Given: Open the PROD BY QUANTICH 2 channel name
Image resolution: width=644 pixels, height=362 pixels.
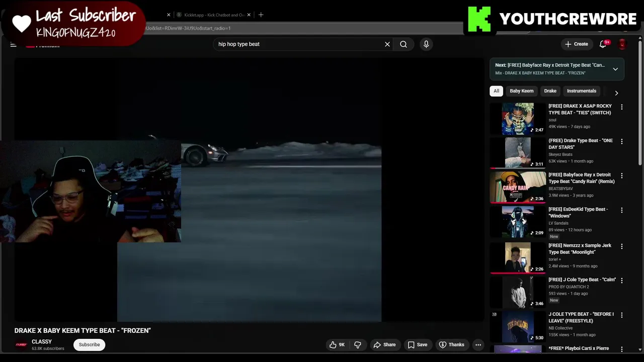Looking at the screenshot, I should pos(569,287).
